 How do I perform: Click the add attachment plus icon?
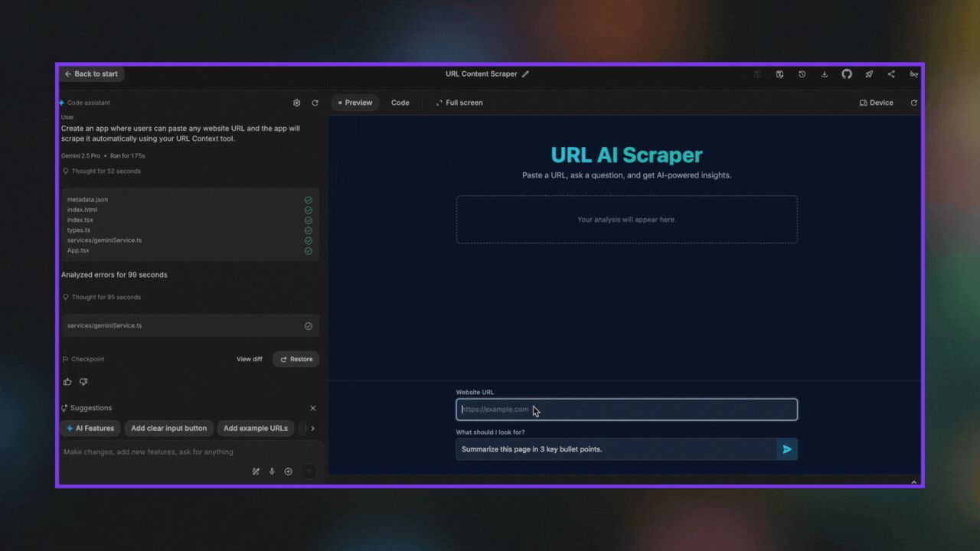(289, 471)
